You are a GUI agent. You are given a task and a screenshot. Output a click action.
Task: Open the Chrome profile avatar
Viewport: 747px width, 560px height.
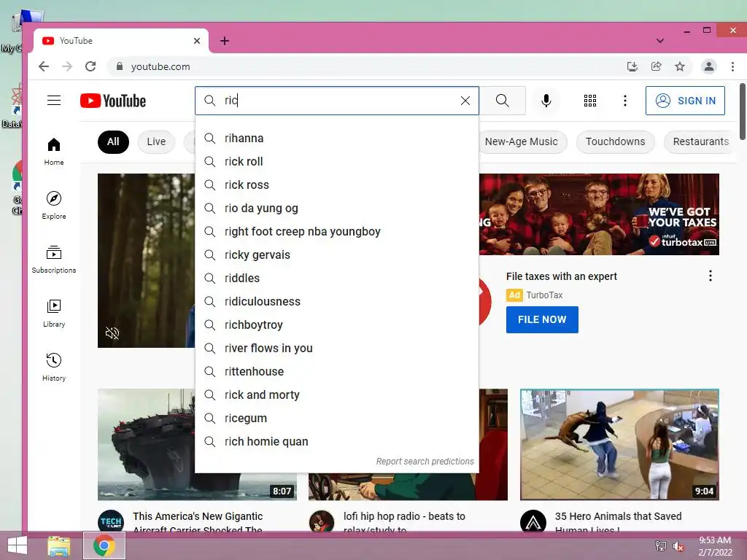click(x=709, y=66)
